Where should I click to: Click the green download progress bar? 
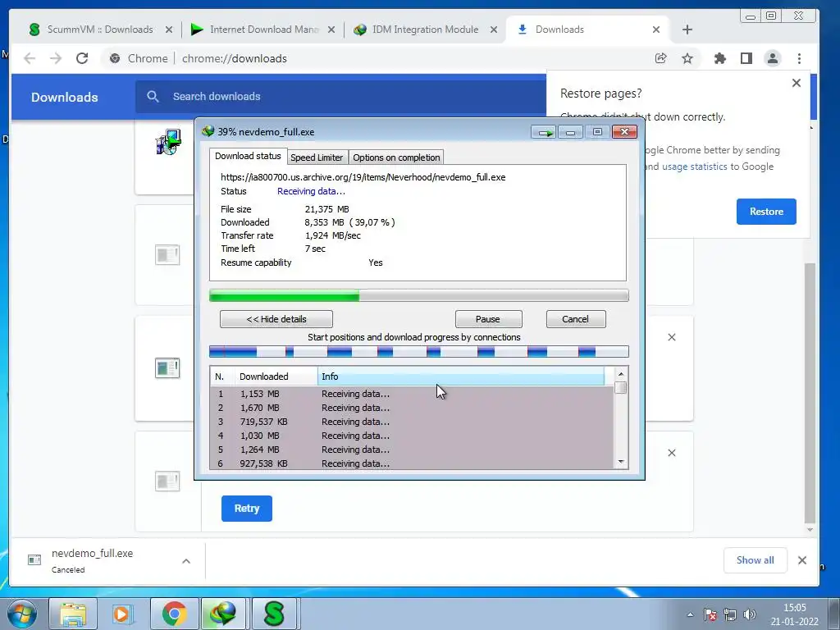coord(419,295)
